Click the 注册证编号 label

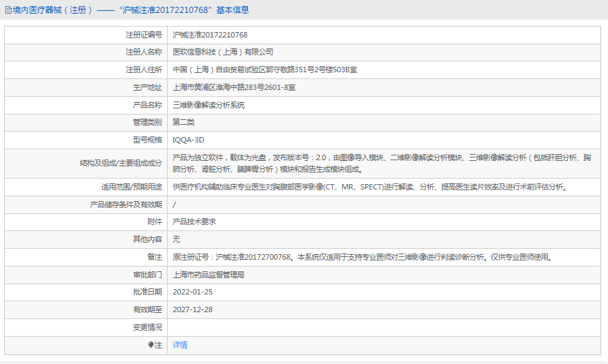pos(144,35)
